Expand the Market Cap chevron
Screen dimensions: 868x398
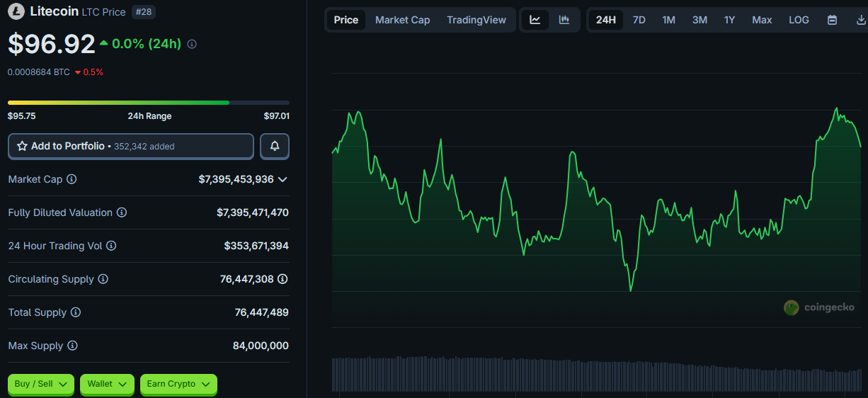(x=282, y=179)
